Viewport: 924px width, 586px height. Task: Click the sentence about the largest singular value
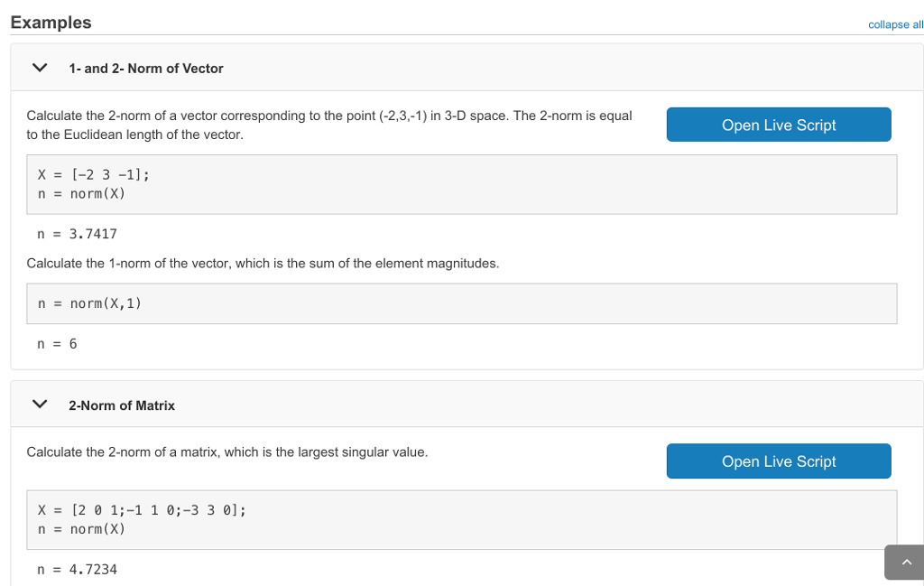pos(227,451)
